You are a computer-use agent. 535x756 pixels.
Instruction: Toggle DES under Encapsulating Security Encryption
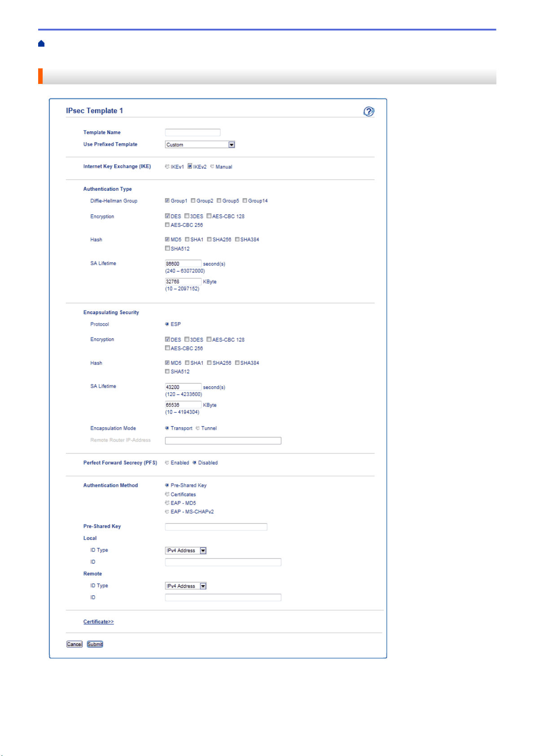(x=167, y=339)
